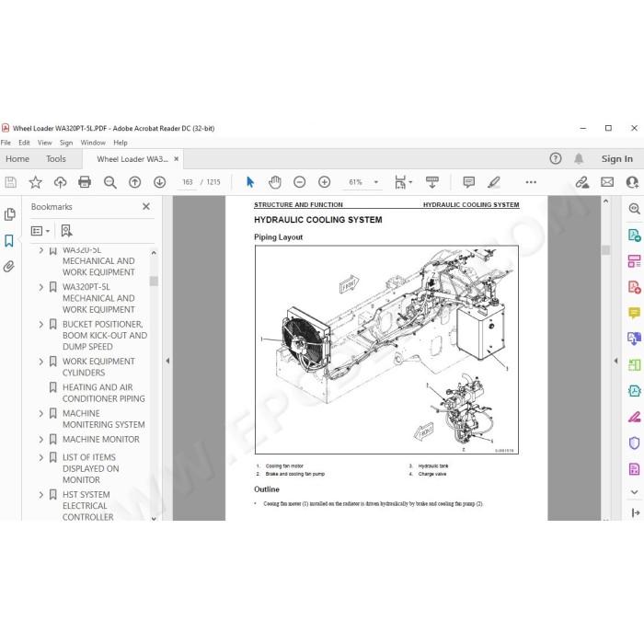Open the notifications bell
The width and height of the screenshot is (644, 644).
coord(579,158)
